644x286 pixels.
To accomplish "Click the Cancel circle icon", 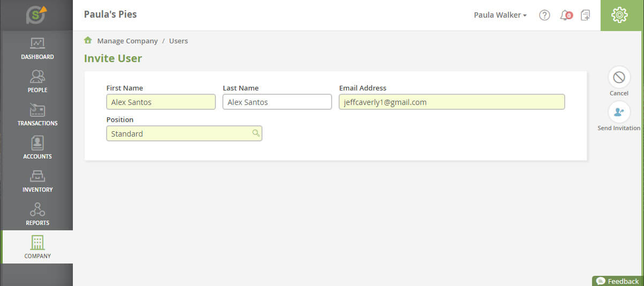I will (x=619, y=78).
